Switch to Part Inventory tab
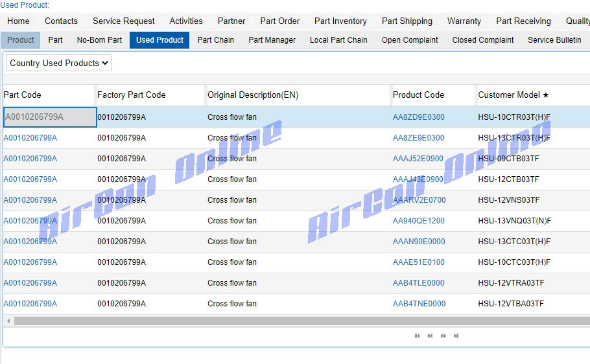Screen dimensions: 590x364 tap(340, 21)
